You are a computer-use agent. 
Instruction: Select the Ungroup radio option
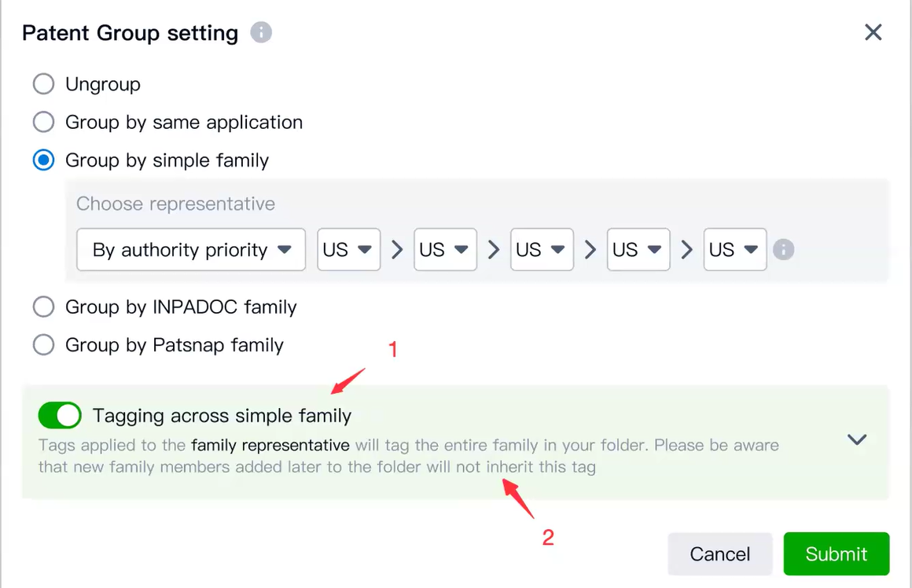(x=43, y=84)
